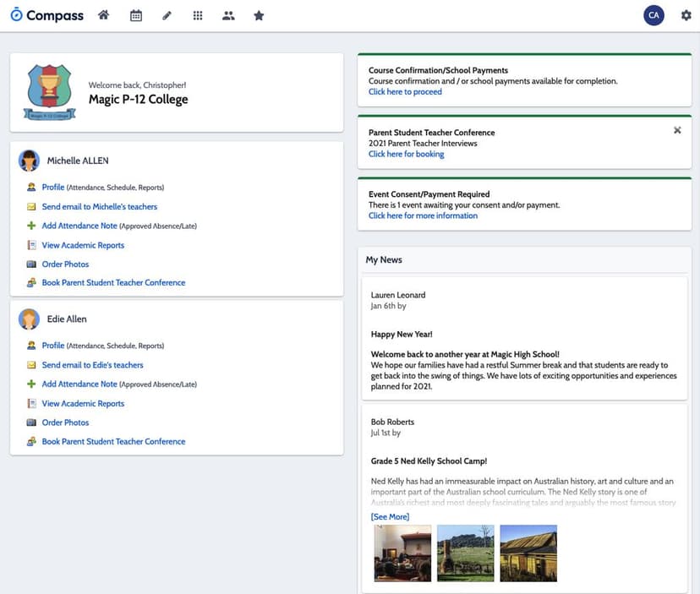Dismiss the Parent Student Teacher Conference alert
Screen dimensions: 700x594
click(x=677, y=130)
